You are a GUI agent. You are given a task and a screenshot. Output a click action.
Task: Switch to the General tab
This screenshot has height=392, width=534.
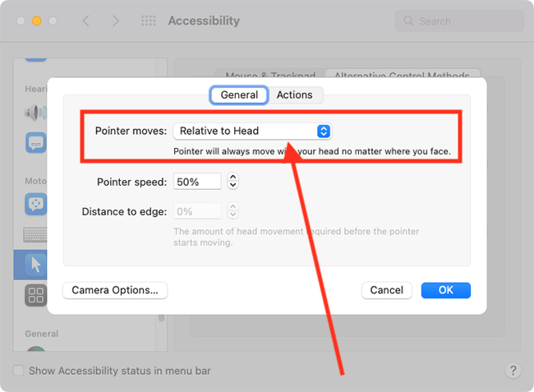pyautogui.click(x=239, y=95)
